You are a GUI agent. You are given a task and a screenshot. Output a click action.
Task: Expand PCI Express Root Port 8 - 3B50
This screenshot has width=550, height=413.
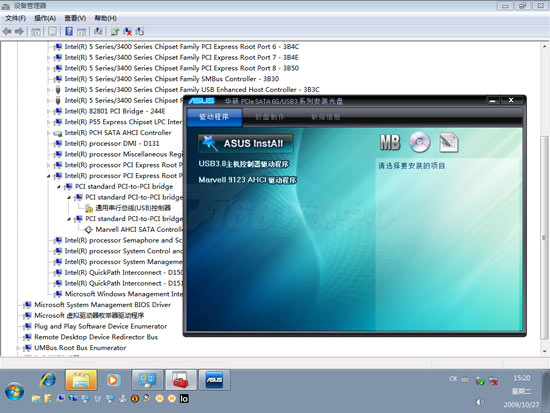(x=48, y=68)
